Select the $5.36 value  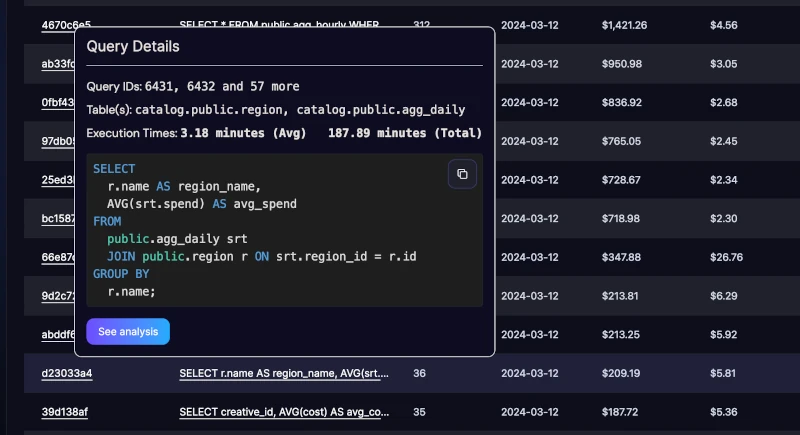(723, 412)
